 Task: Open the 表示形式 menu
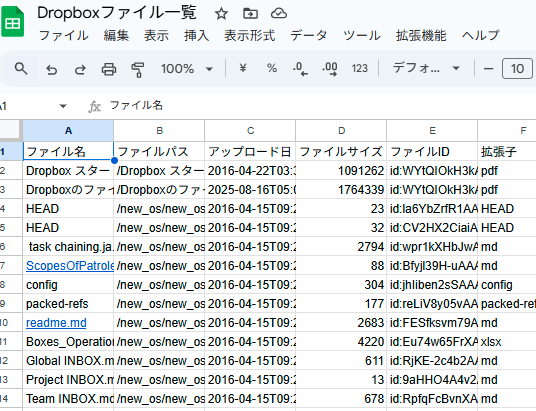point(250,36)
